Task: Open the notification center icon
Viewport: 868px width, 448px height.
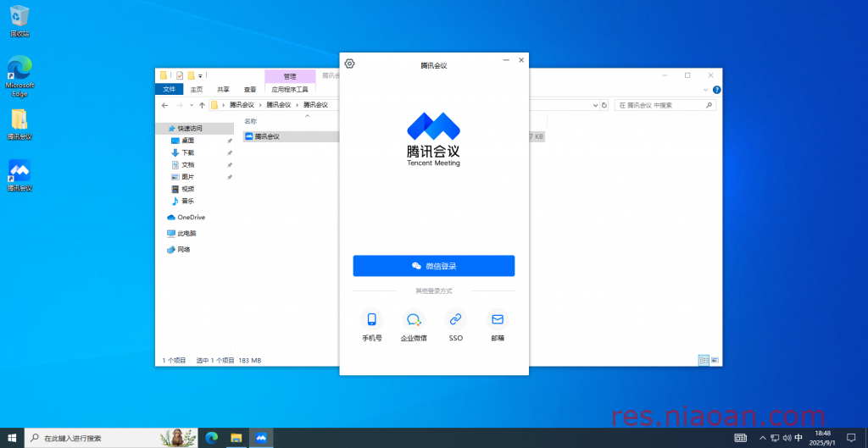Action: tap(851, 438)
